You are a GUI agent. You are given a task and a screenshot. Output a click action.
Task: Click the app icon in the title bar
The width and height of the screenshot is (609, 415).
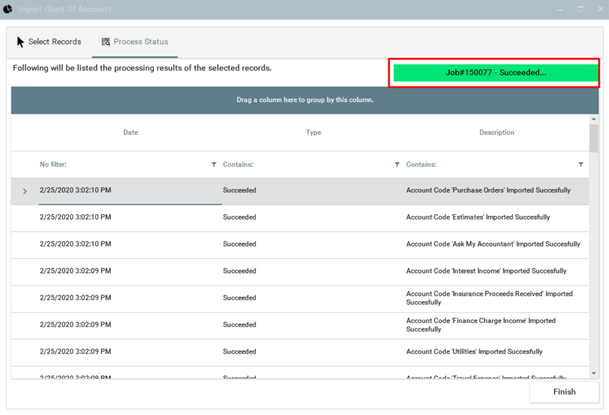pyautogui.click(x=8, y=9)
